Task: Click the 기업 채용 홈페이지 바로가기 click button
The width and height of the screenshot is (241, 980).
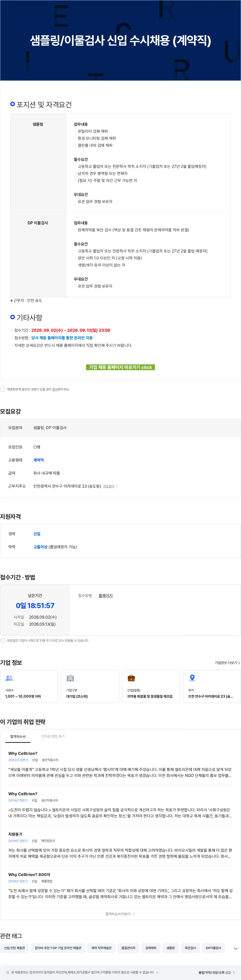Action: pos(120,367)
